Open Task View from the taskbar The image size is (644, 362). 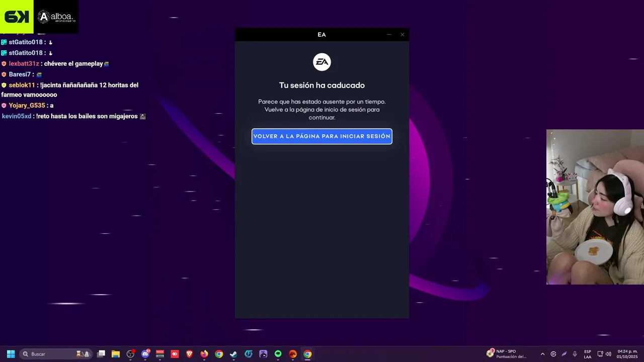101,354
